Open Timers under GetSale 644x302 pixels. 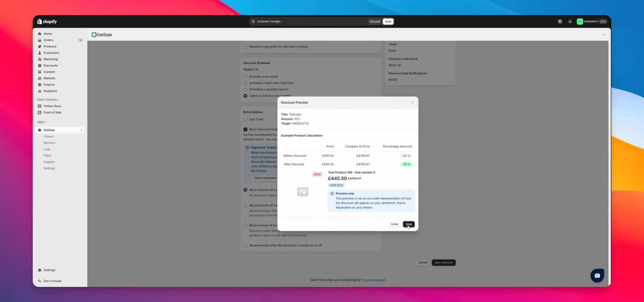click(x=48, y=136)
